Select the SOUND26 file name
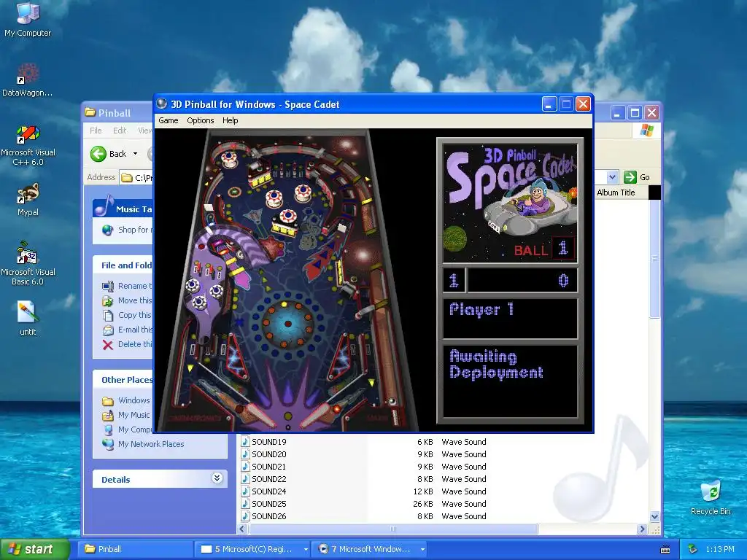Viewport: 747px width, 560px height. pyautogui.click(x=269, y=516)
